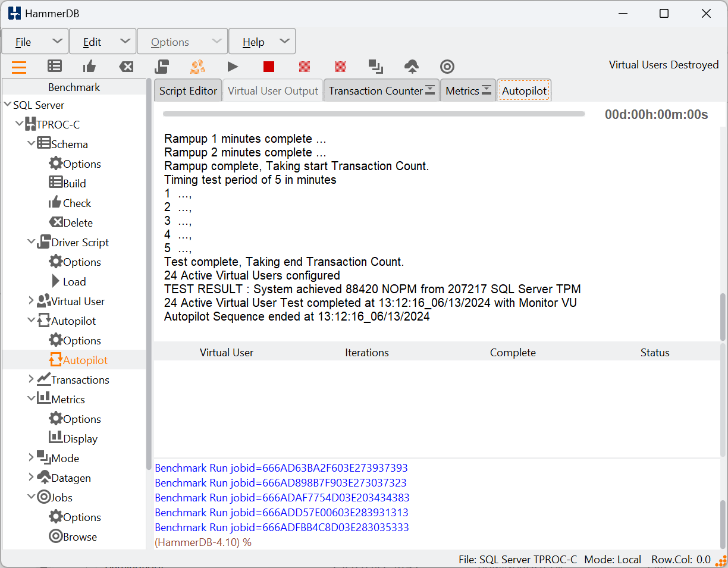This screenshot has height=568, width=728.
Task: Click the tear-off icon on the Metrics tab
Action: pyautogui.click(x=487, y=90)
